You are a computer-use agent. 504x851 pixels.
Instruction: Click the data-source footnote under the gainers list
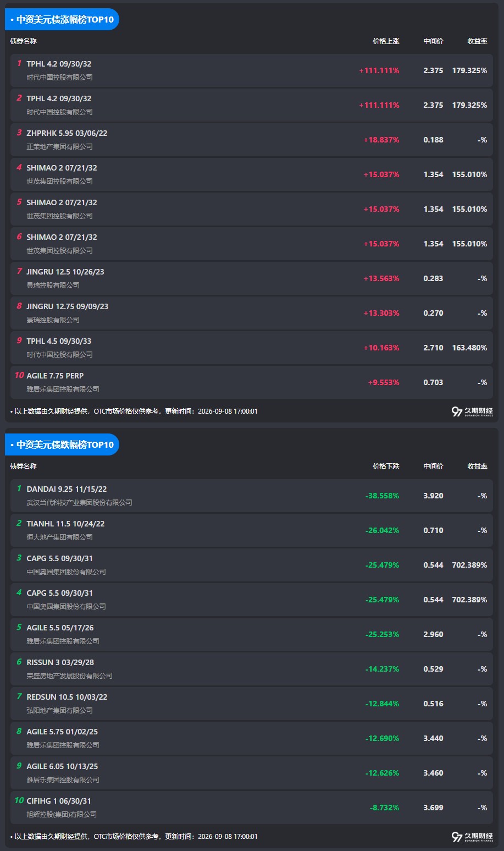point(134,411)
